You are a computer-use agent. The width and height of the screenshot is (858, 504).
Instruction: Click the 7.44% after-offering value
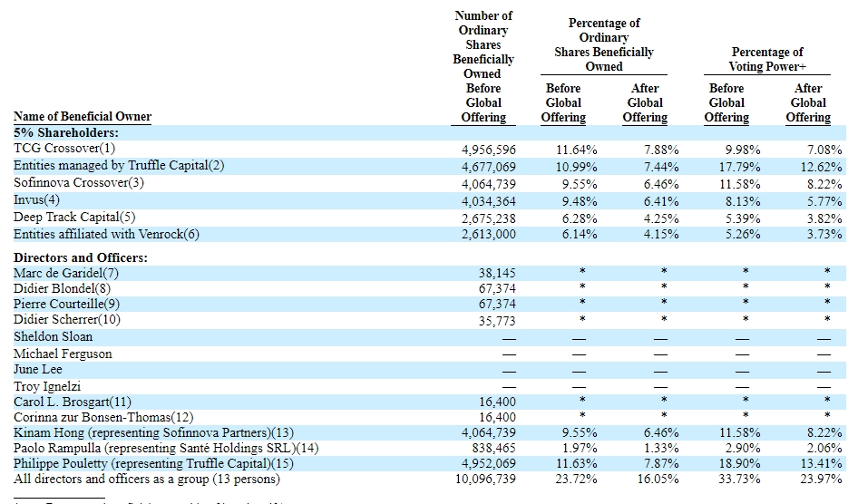[661, 167]
